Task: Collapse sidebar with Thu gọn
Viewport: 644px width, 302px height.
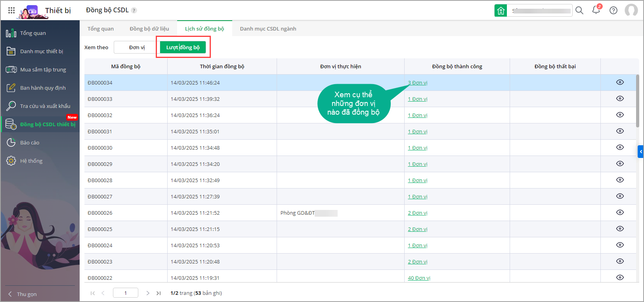Action: click(23, 294)
